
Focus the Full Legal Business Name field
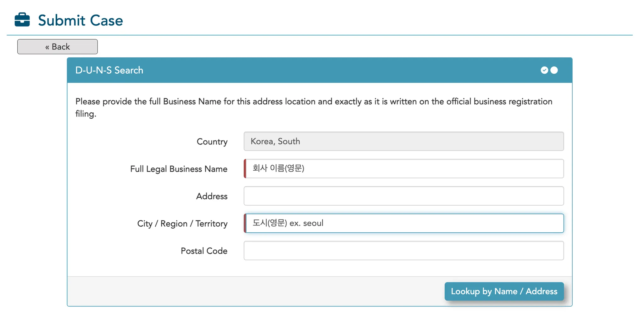click(404, 168)
